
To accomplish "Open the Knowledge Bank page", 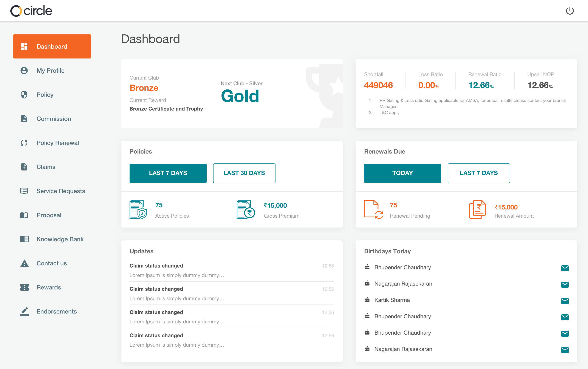I will 60,239.
